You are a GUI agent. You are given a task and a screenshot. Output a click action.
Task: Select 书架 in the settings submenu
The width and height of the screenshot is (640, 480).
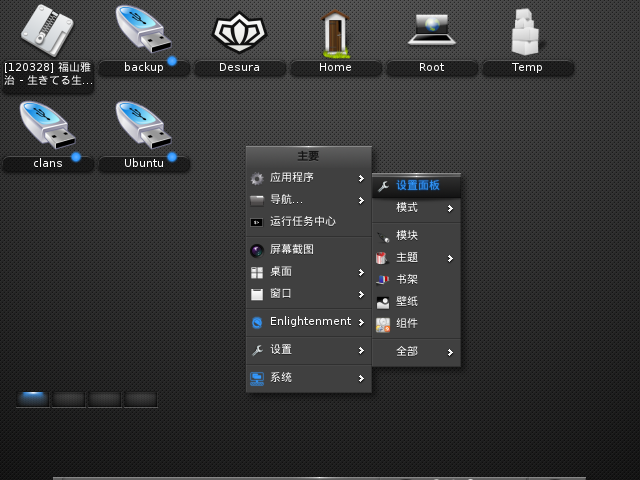[x=417, y=280]
